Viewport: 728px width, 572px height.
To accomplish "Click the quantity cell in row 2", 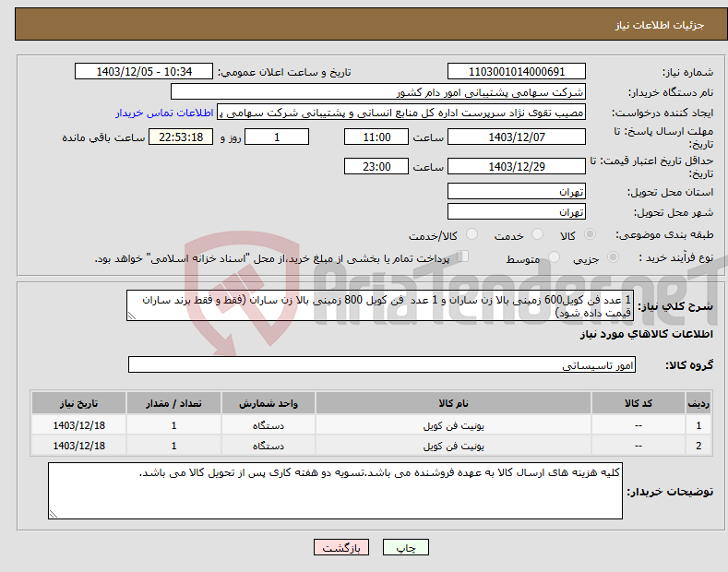I will pos(173,446).
